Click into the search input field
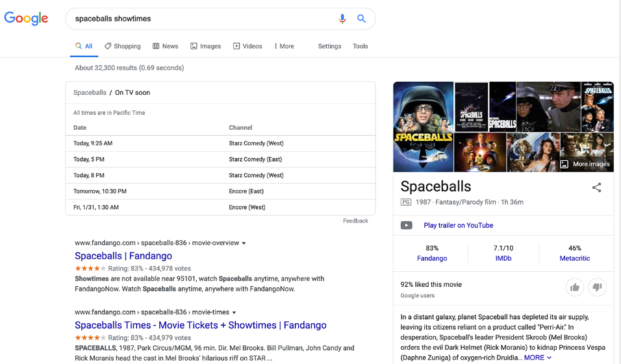Image resolution: width=621 pixels, height=364 pixels. click(x=201, y=19)
